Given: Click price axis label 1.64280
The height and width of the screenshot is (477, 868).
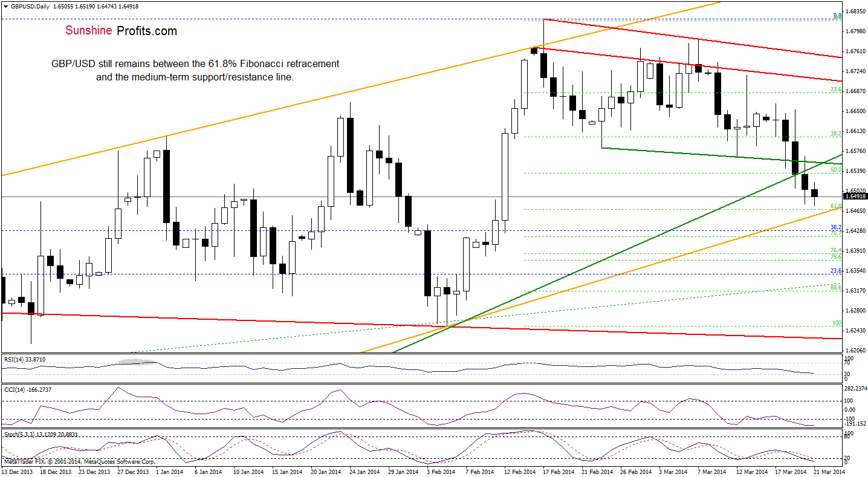Looking at the screenshot, I should coord(856,231).
